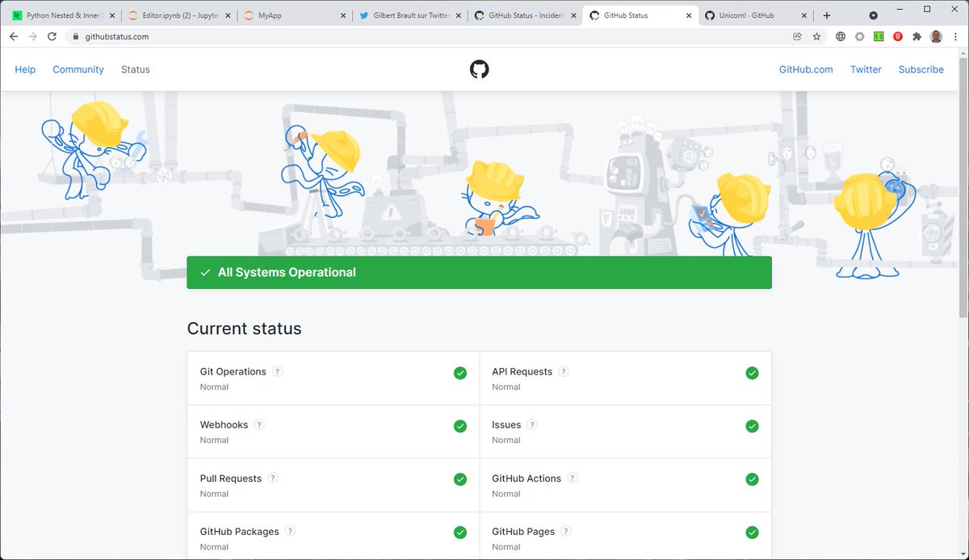Switch to the Editor.ipynb Jupyter tab

tap(178, 15)
